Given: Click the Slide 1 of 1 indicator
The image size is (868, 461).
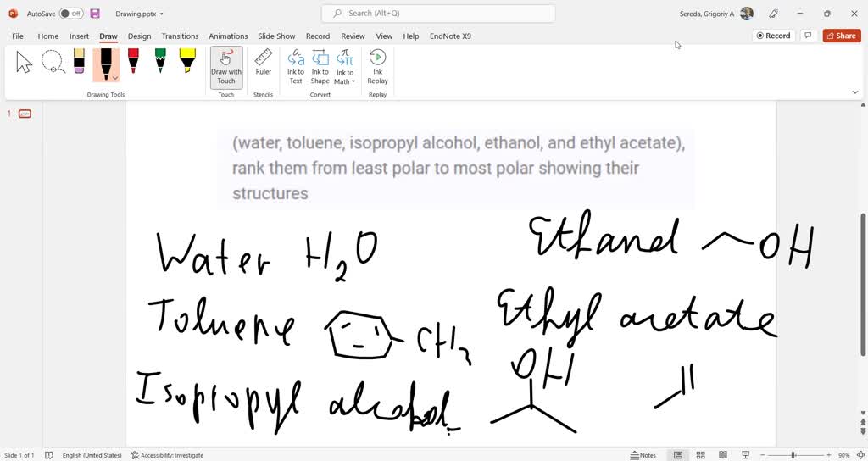Looking at the screenshot, I should coord(19,455).
